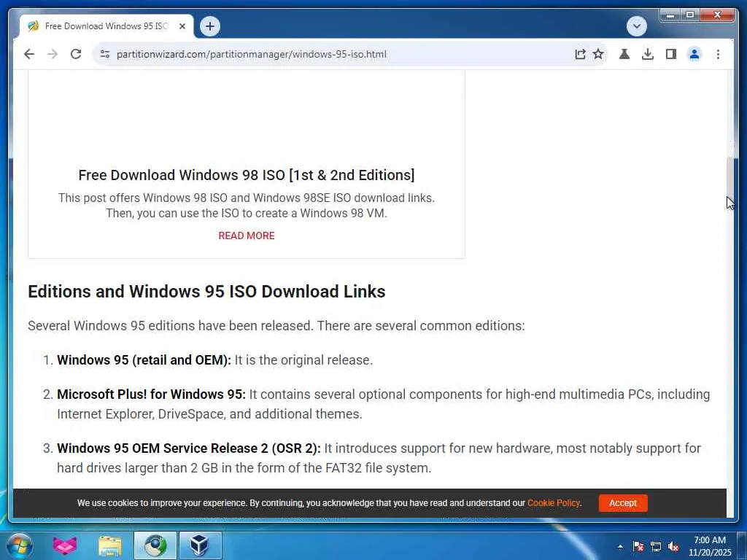
Task: Click the 'Microsoft Plus! for Windows 95:' text
Action: (152, 394)
